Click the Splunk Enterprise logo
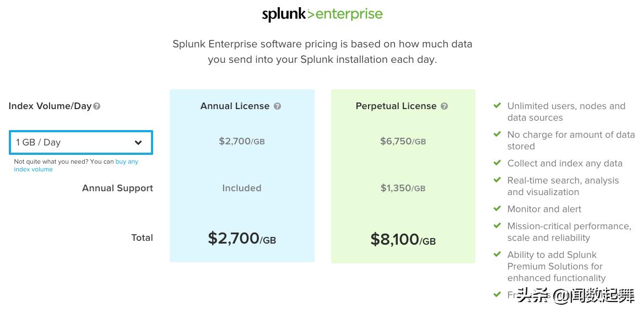This screenshot has width=644, height=313. pyautogui.click(x=322, y=14)
